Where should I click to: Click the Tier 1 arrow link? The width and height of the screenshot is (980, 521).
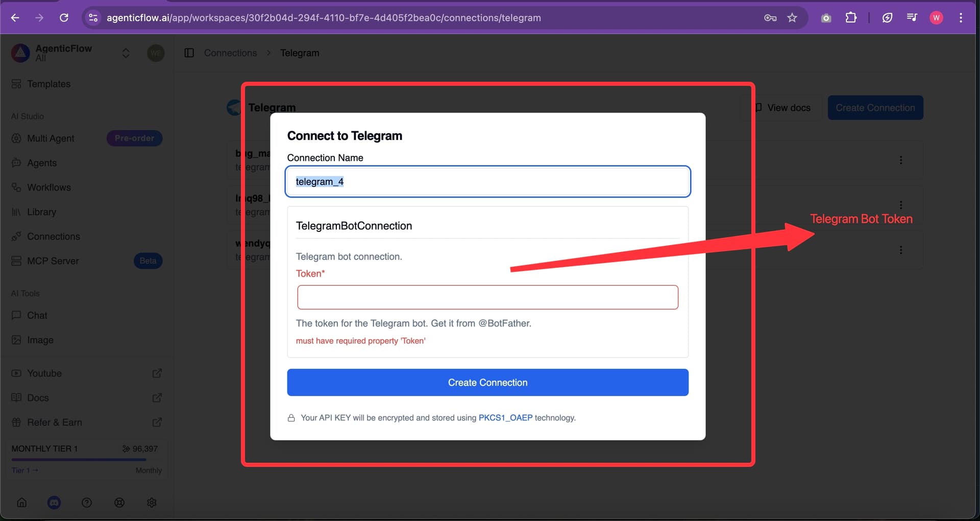coord(25,470)
